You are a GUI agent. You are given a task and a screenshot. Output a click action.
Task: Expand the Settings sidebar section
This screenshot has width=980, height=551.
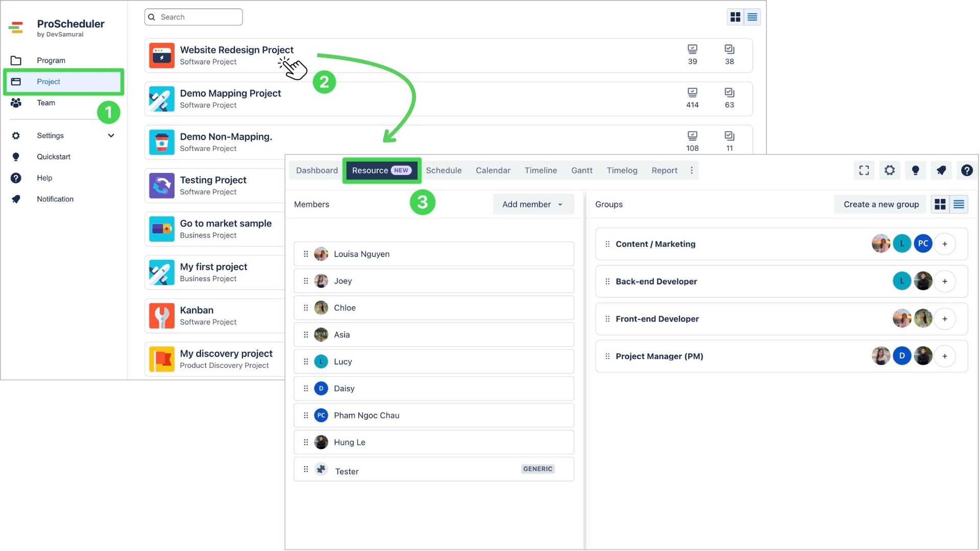111,136
